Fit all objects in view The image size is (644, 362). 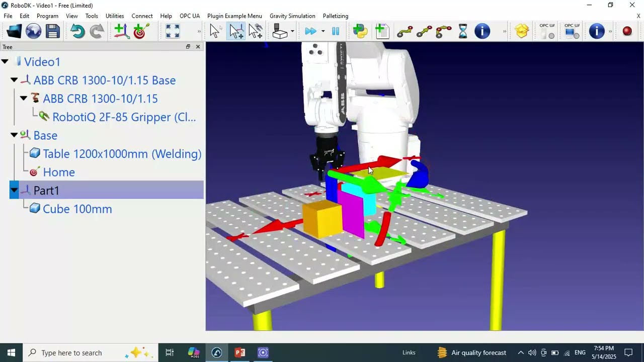[x=173, y=31]
